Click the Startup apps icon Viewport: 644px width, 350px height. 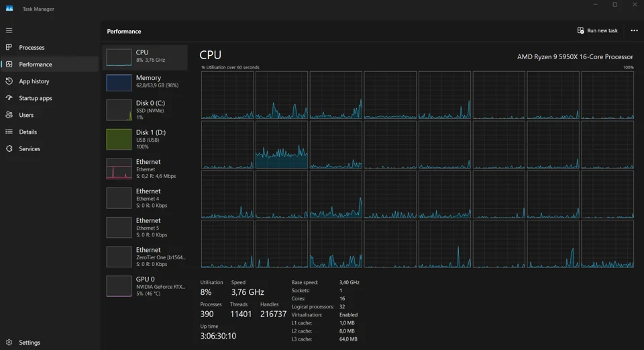click(9, 98)
